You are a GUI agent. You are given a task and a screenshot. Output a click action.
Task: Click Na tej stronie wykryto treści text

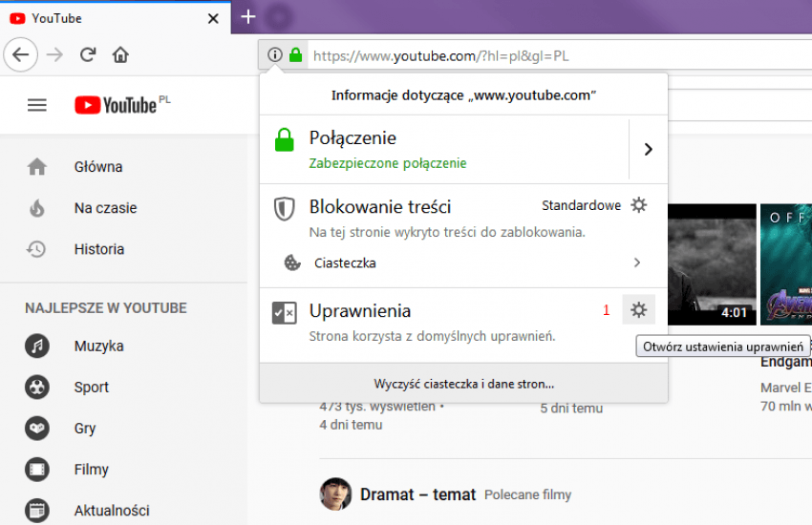[x=447, y=232]
